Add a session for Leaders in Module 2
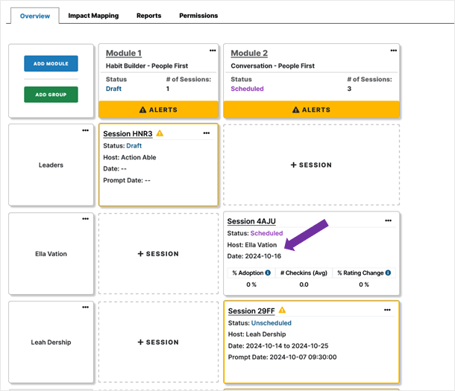 click(311, 165)
